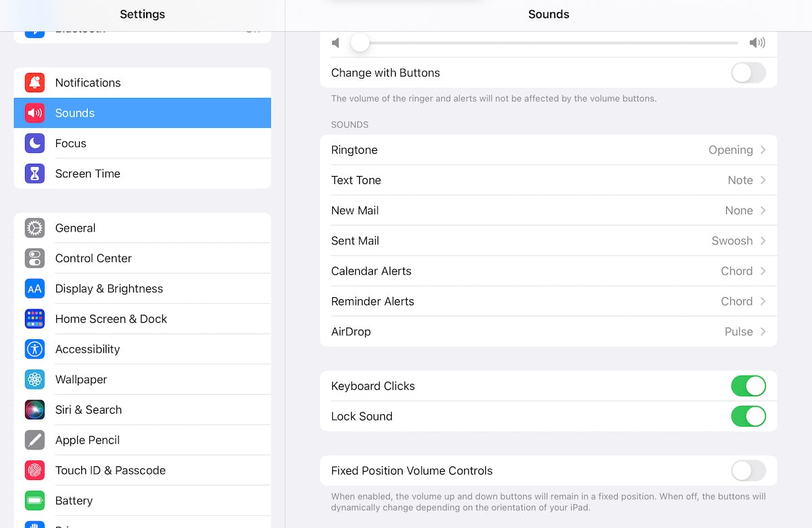Select the Calendar Alerts row
812x528 pixels.
(x=548, y=271)
